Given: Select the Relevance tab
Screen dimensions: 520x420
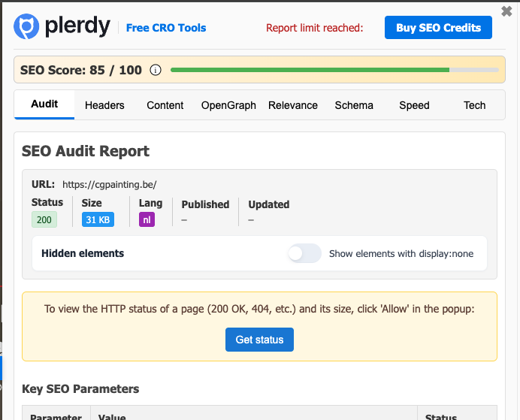Looking at the screenshot, I should click(x=293, y=105).
